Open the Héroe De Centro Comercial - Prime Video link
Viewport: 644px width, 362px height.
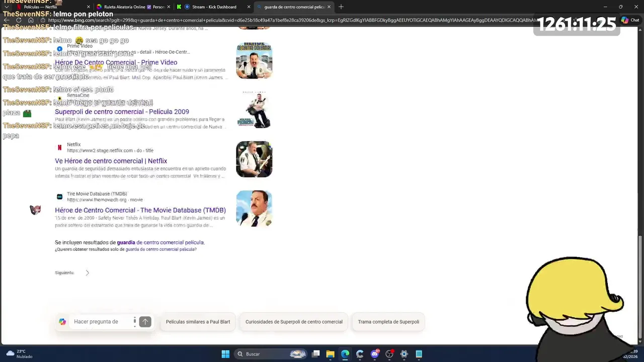(116, 62)
